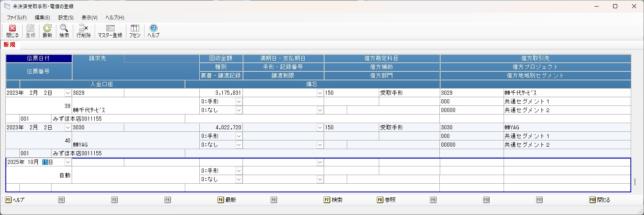Viewport: 644px width, 215px height.
Task: Open the due date dropdown for 4,022,720 entry
Action: tap(320, 128)
